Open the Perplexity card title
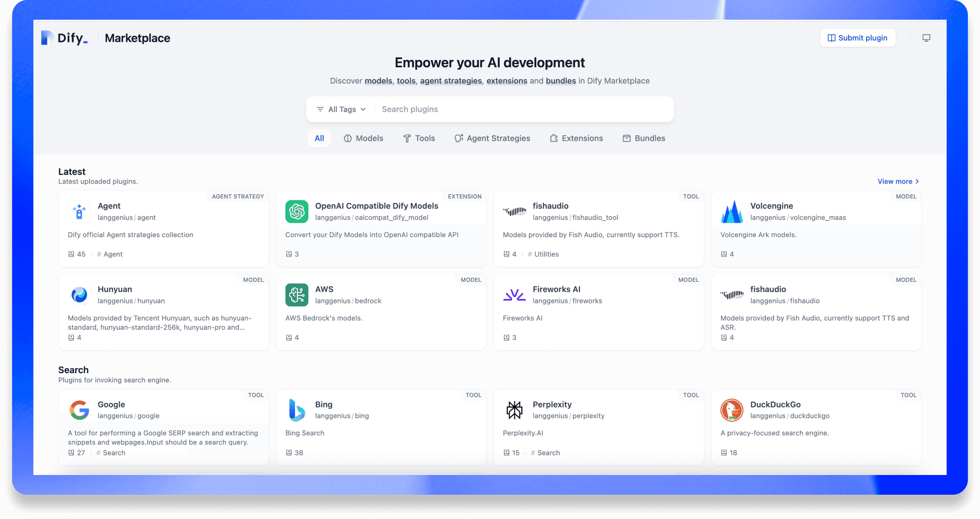This screenshot has width=980, height=519. coord(552,404)
